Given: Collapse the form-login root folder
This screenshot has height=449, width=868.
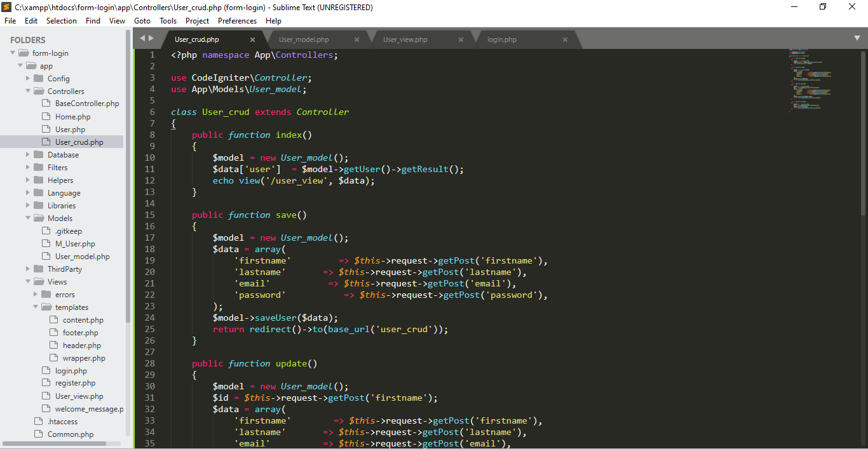Looking at the screenshot, I should (x=13, y=53).
